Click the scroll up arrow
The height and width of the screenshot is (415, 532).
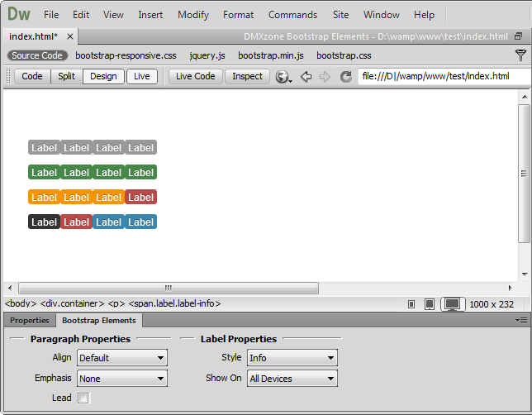[x=525, y=97]
